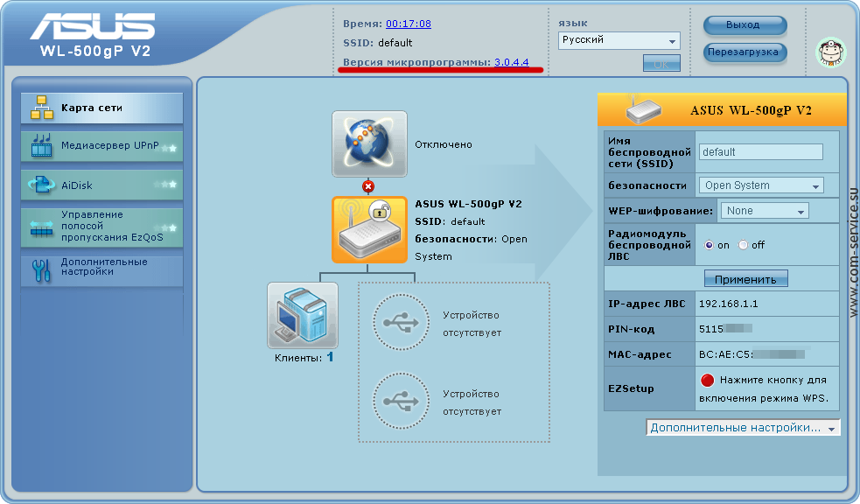The image size is (860, 504).
Task: Click the AiDisk icon
Action: (42, 185)
